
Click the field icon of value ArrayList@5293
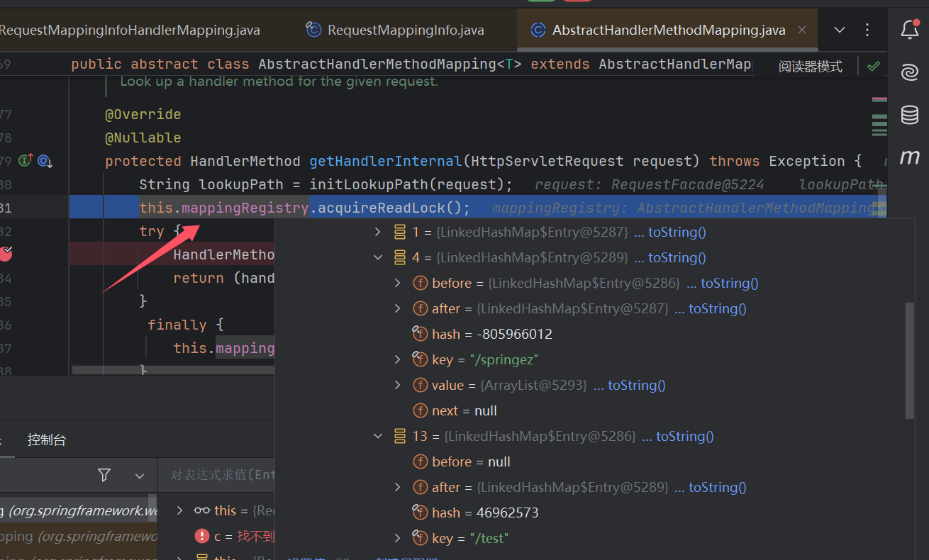point(420,385)
